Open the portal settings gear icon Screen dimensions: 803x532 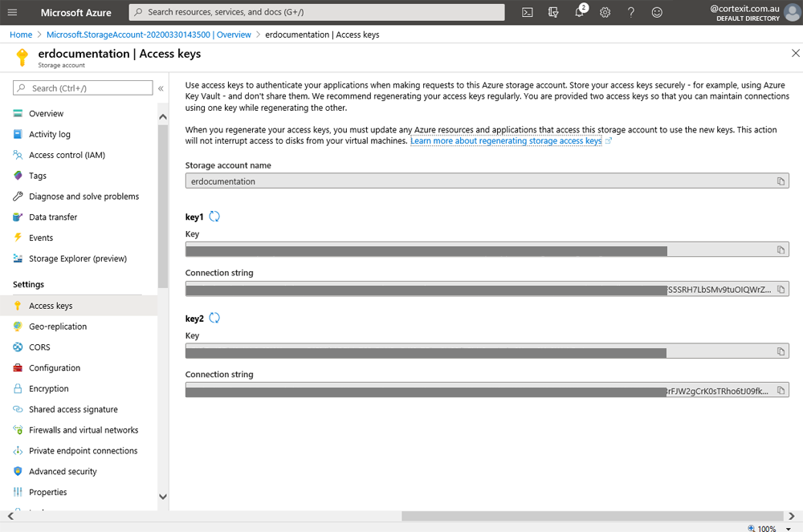605,12
